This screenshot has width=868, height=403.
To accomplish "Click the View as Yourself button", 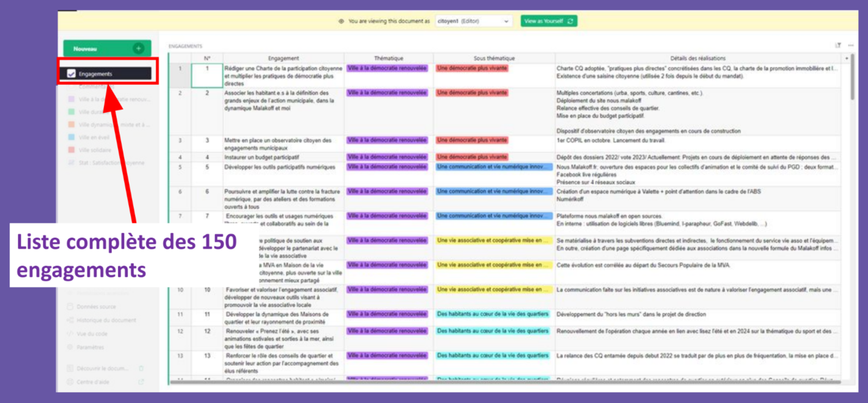I will click(x=549, y=21).
